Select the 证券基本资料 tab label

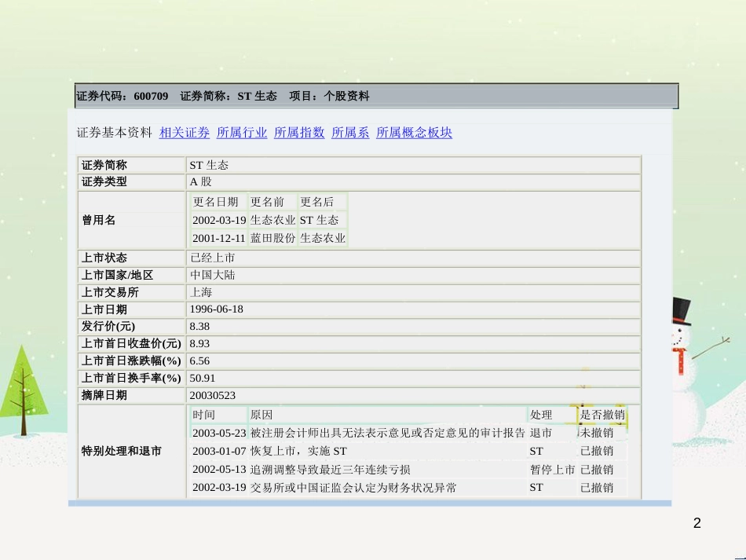click(x=114, y=133)
